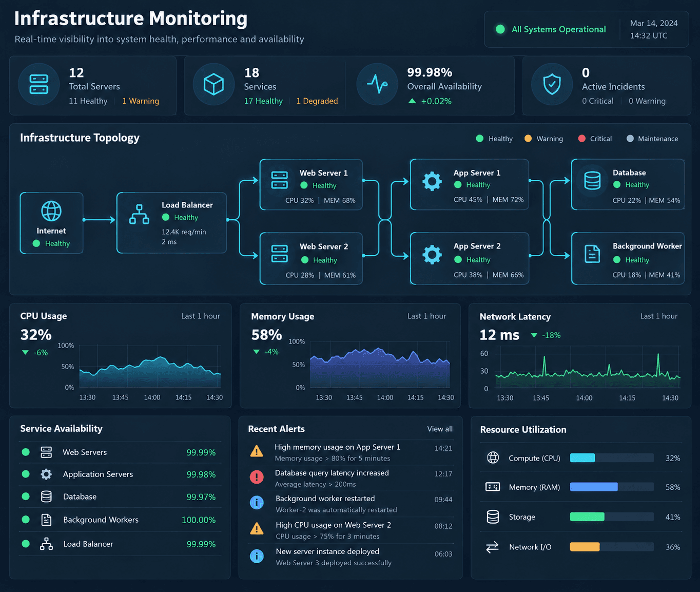Open View all in Recent Alerts

pyautogui.click(x=440, y=429)
